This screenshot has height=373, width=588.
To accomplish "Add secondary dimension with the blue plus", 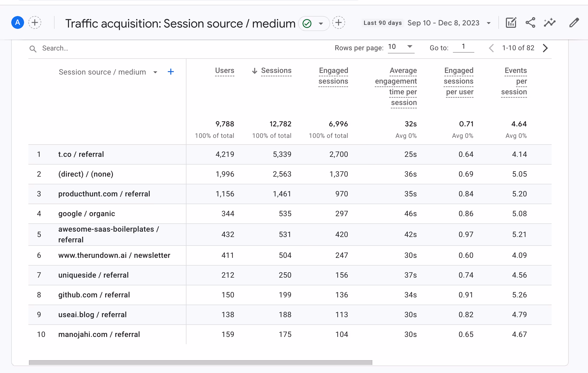I will tap(171, 72).
